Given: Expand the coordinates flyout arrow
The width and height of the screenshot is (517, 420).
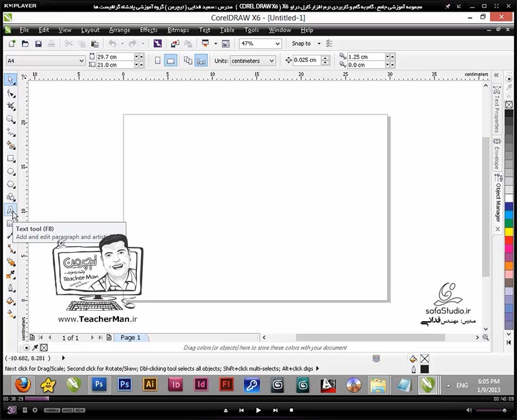Looking at the screenshot, I should (x=63, y=358).
